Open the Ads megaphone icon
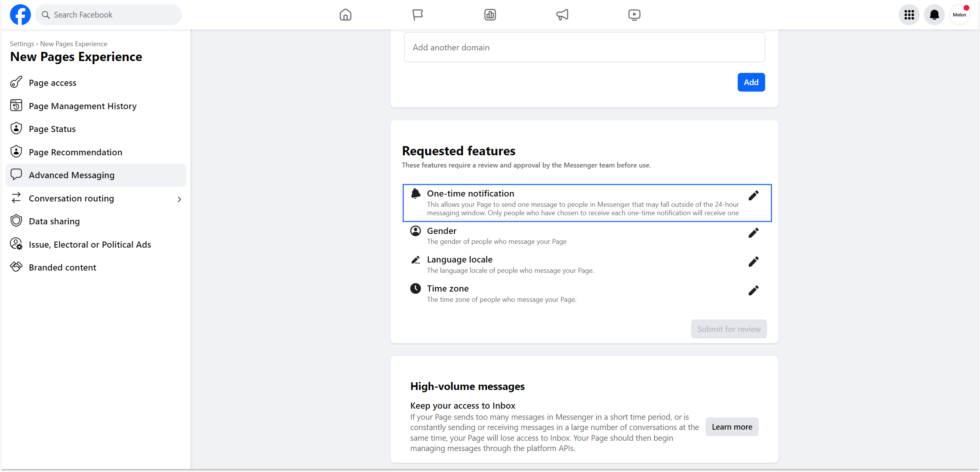 pyautogui.click(x=562, y=15)
